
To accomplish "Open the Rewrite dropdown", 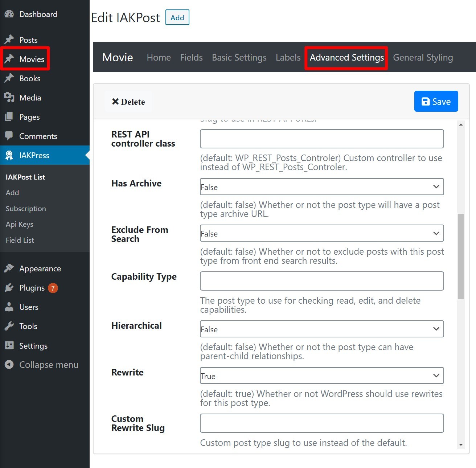I will point(322,376).
